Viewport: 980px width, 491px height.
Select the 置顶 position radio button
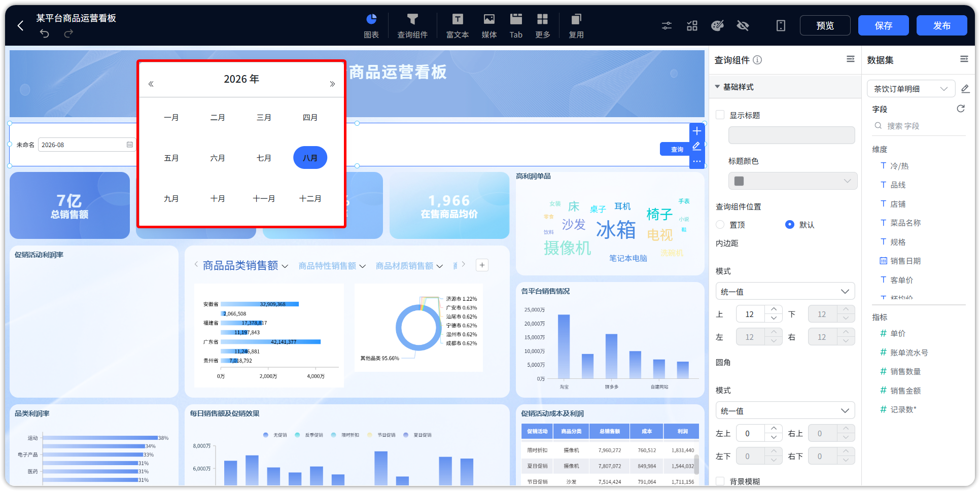point(720,225)
